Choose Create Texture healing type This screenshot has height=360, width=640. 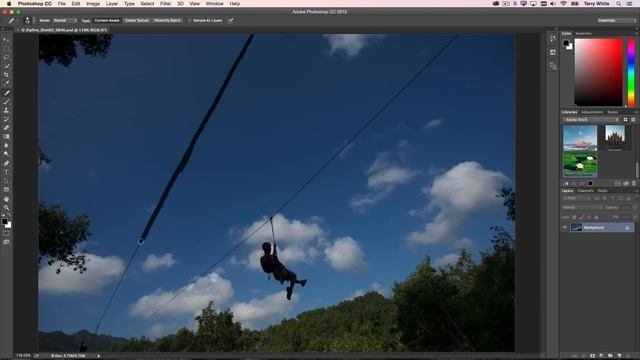[137, 20]
